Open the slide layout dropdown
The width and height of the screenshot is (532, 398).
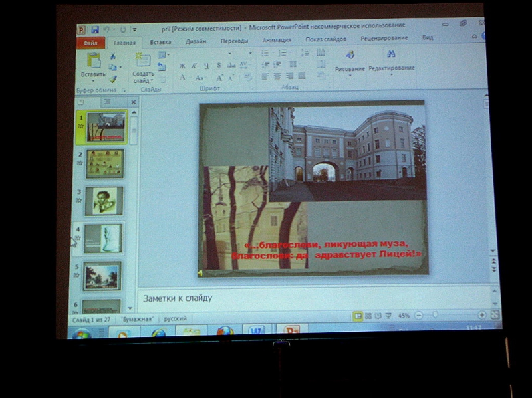pos(163,55)
